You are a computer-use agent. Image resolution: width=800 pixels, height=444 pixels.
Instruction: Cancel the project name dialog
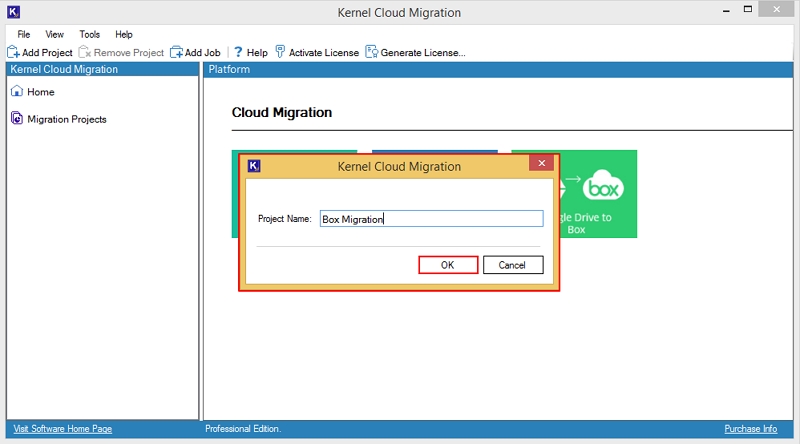point(513,265)
